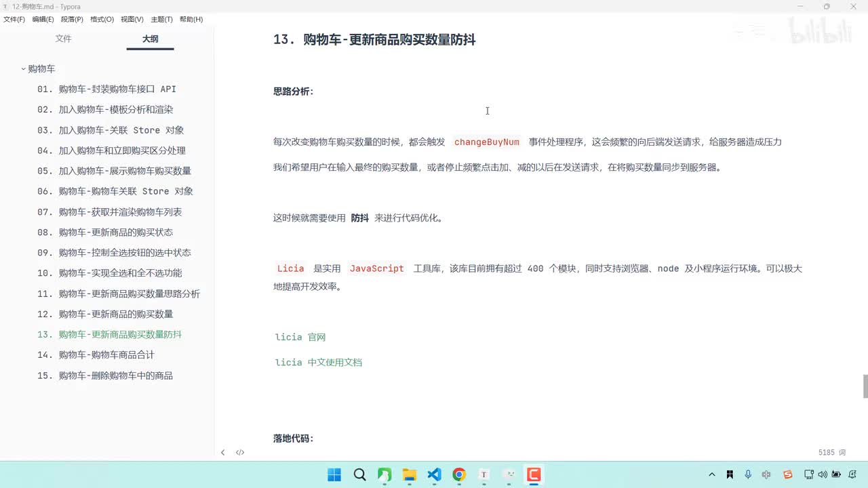Click the vertical scrollbar thumb

(865, 386)
